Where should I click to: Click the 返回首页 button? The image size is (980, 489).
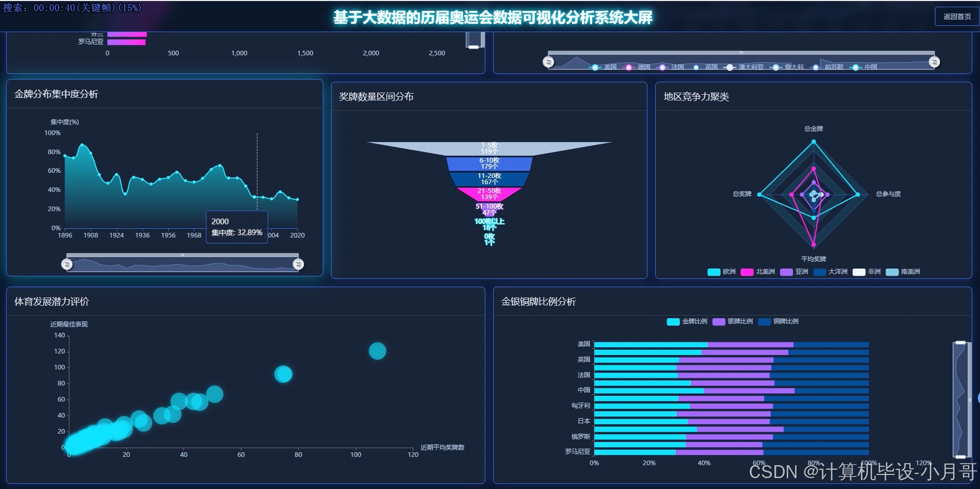point(956,16)
